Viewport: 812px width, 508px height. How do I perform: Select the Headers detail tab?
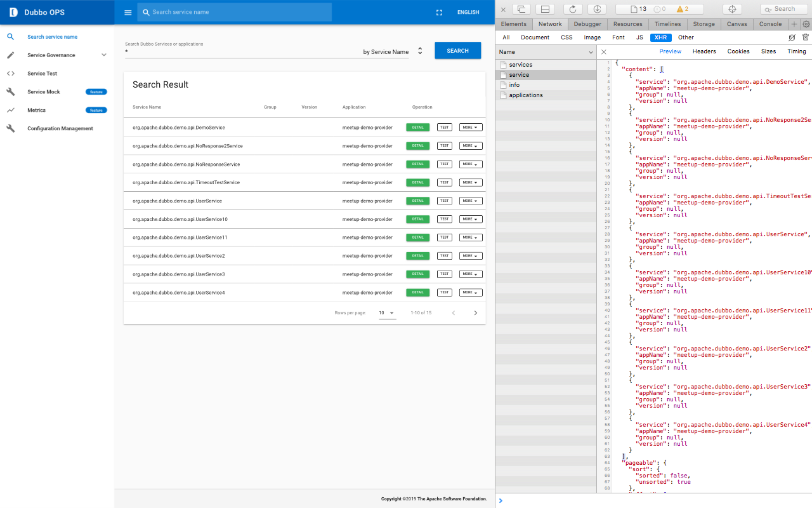pyautogui.click(x=704, y=51)
